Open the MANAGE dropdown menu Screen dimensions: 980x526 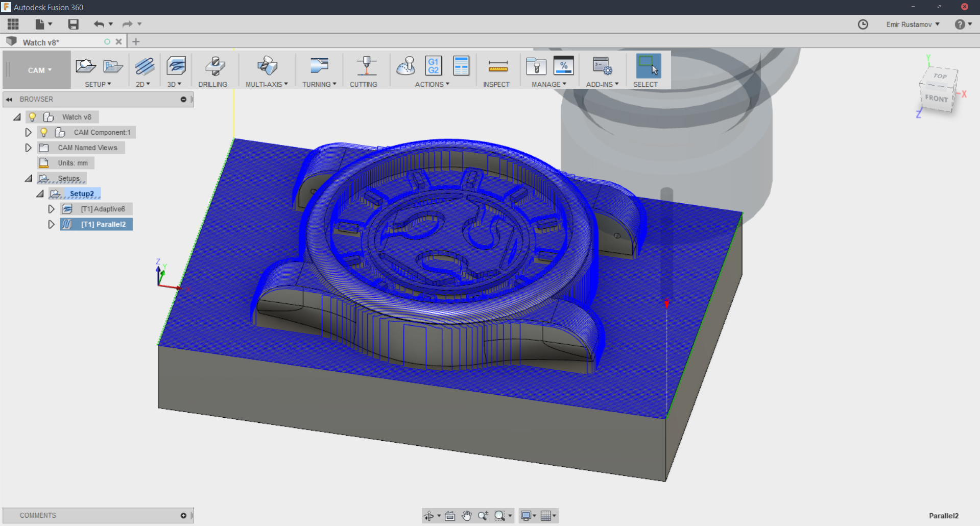coord(549,84)
